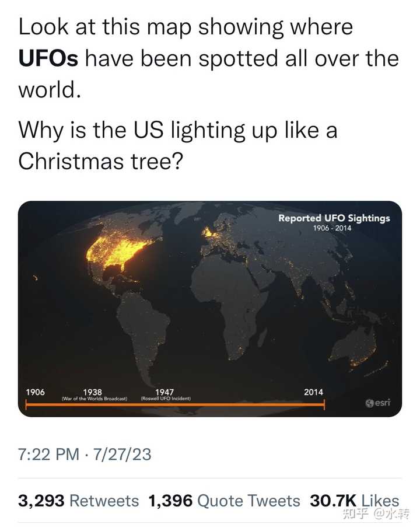
Task: Click the "Reported UFO Sightings" map title
Action: tap(334, 218)
